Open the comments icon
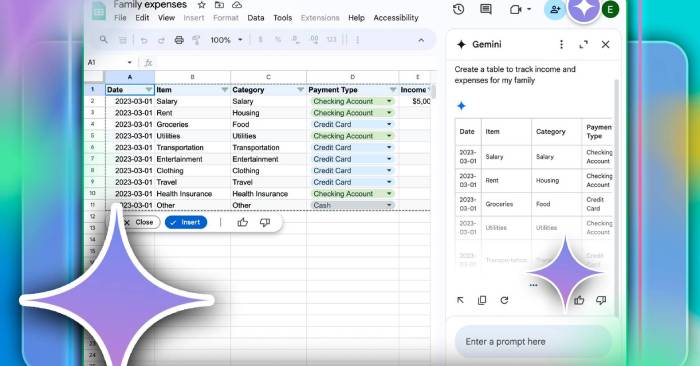Image resolution: width=700 pixels, height=366 pixels. coord(486,9)
